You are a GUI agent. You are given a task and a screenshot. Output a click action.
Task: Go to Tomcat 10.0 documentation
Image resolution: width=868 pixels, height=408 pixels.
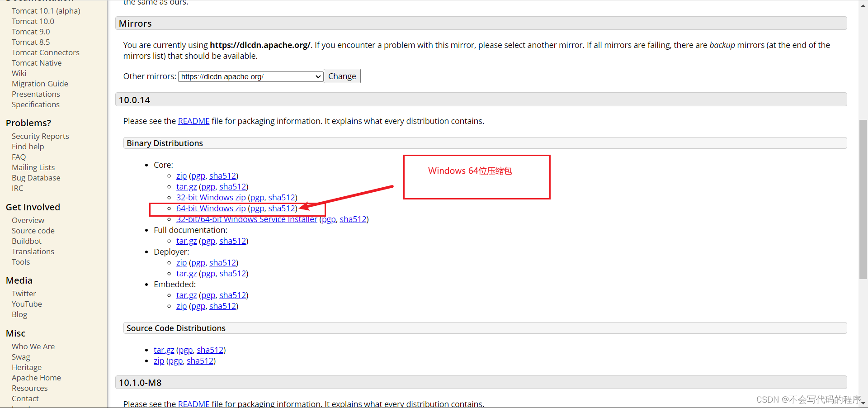pos(33,21)
